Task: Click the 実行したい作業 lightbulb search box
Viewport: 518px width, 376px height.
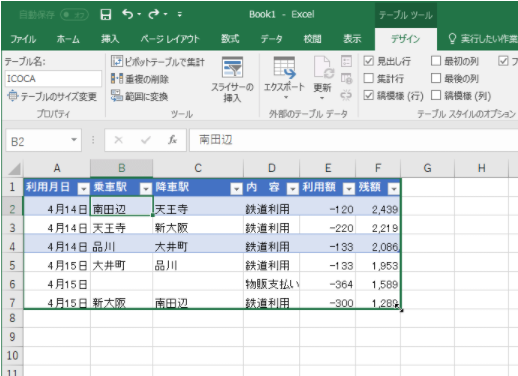Action: (482, 39)
